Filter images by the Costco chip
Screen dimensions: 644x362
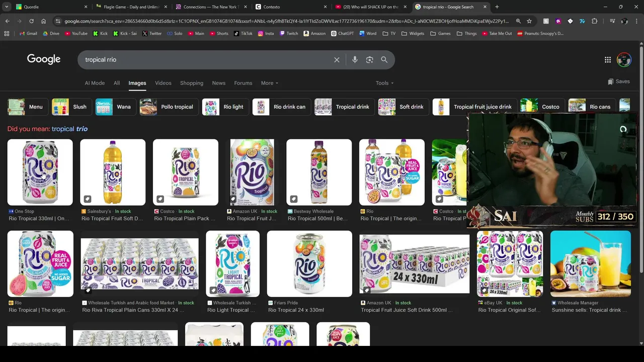coord(541,107)
